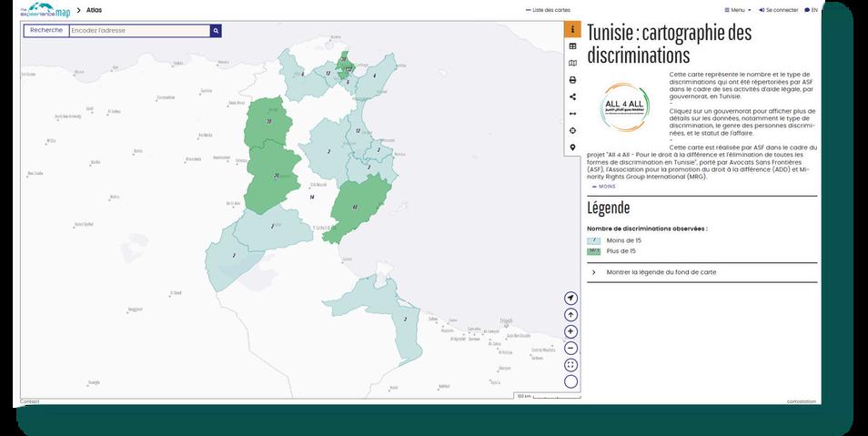Zoom out with the minus button
This screenshot has width=868, height=436.
(x=570, y=348)
